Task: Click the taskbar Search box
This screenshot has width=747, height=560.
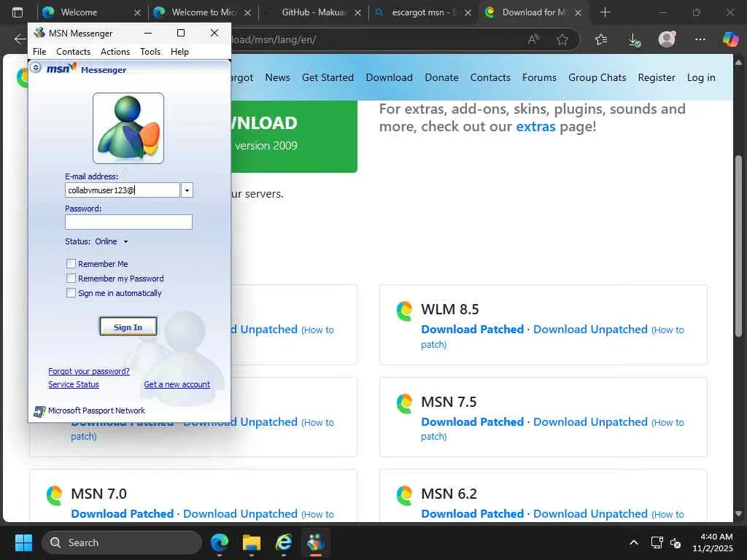Action: click(122, 542)
